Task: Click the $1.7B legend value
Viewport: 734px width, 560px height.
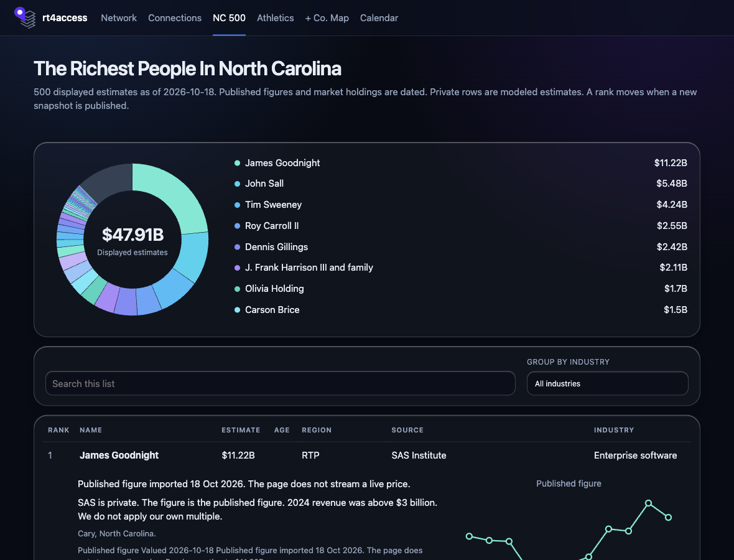Action: (676, 289)
